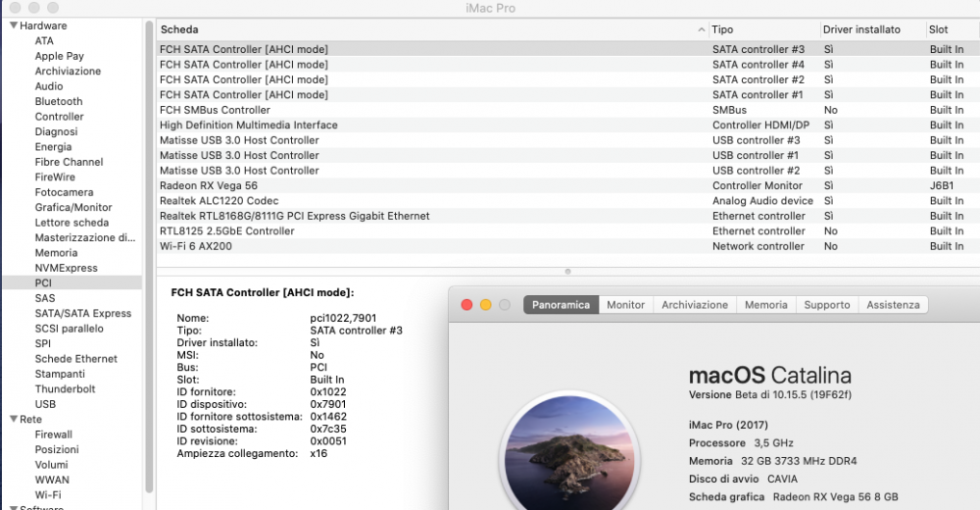
Task: Select Schede Ethernet in the sidebar
Action: [75, 359]
